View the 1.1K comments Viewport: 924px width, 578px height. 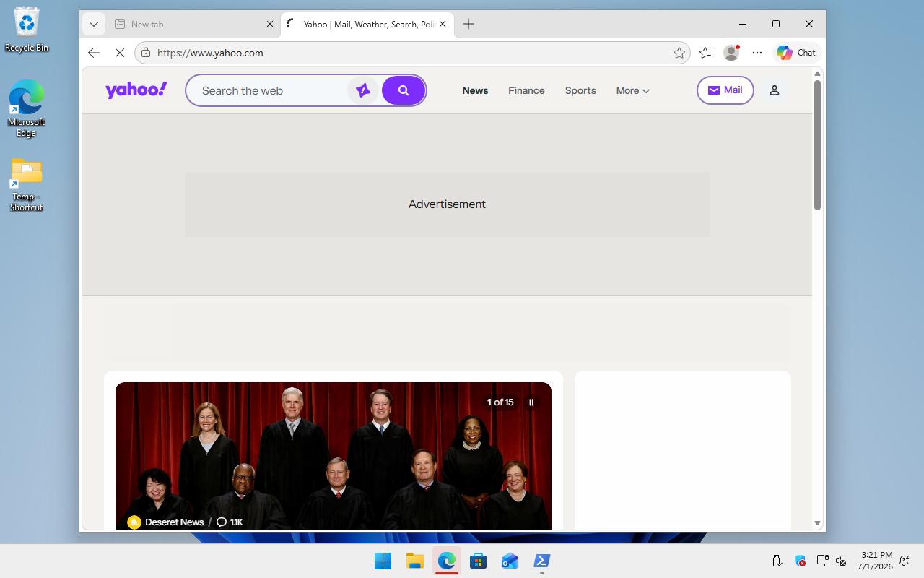tap(230, 522)
